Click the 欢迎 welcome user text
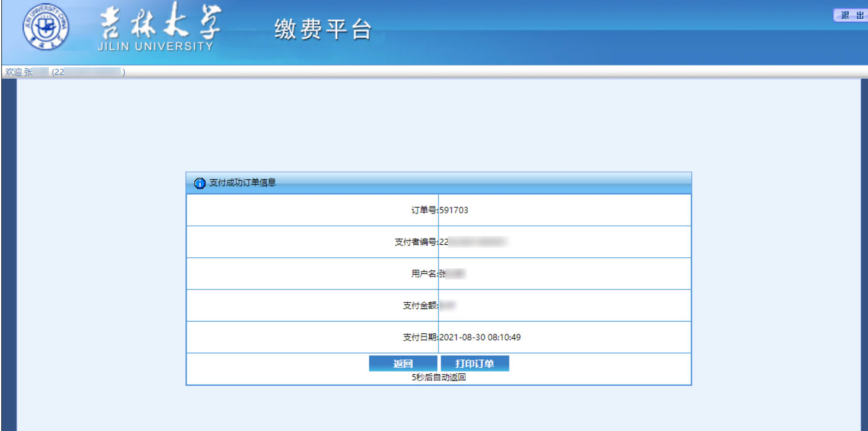This screenshot has width=868, height=431. pos(65,72)
